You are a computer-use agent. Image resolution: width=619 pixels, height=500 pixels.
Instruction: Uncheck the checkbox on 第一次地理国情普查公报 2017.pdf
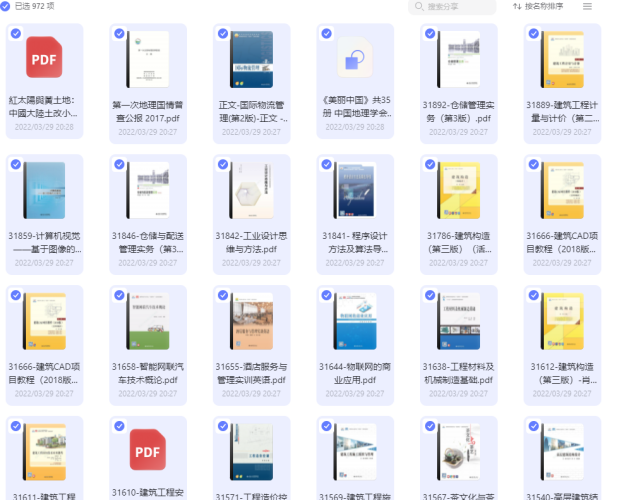pyautogui.click(x=119, y=34)
